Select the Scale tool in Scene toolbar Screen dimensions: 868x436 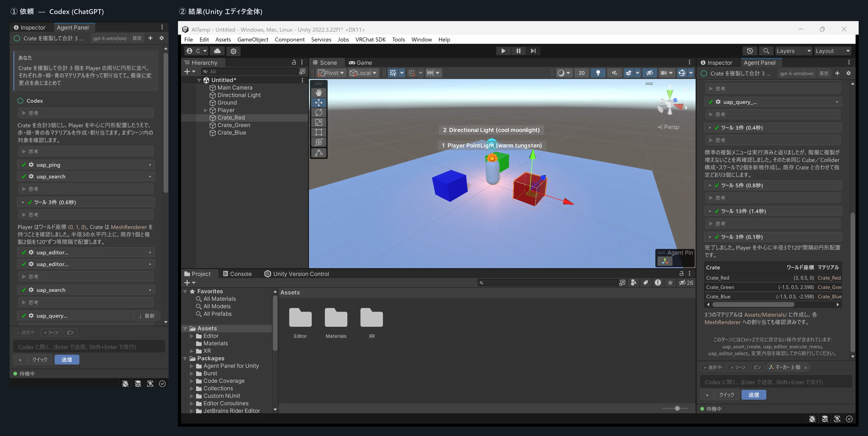click(319, 122)
